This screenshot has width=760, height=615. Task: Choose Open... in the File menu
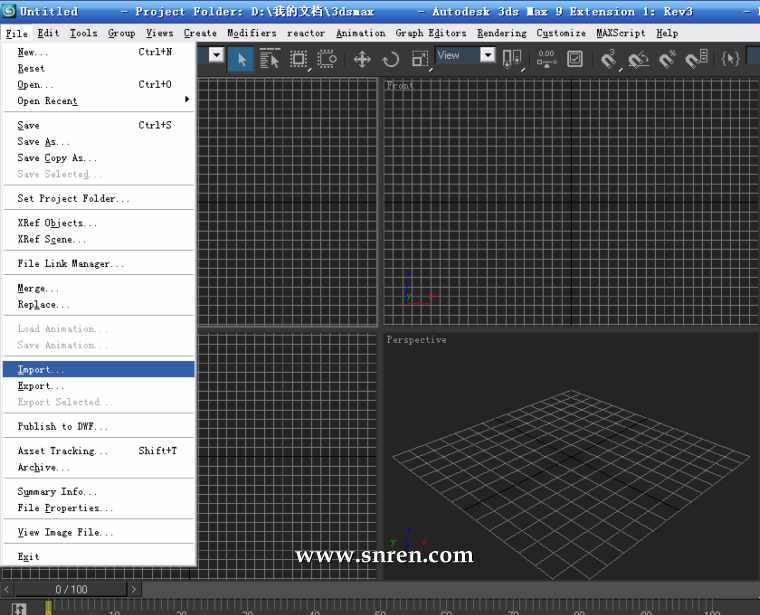point(99,84)
